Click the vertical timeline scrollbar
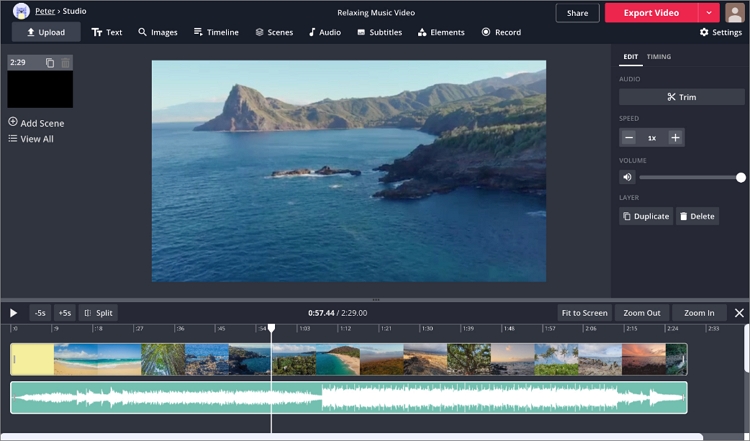 [747, 348]
